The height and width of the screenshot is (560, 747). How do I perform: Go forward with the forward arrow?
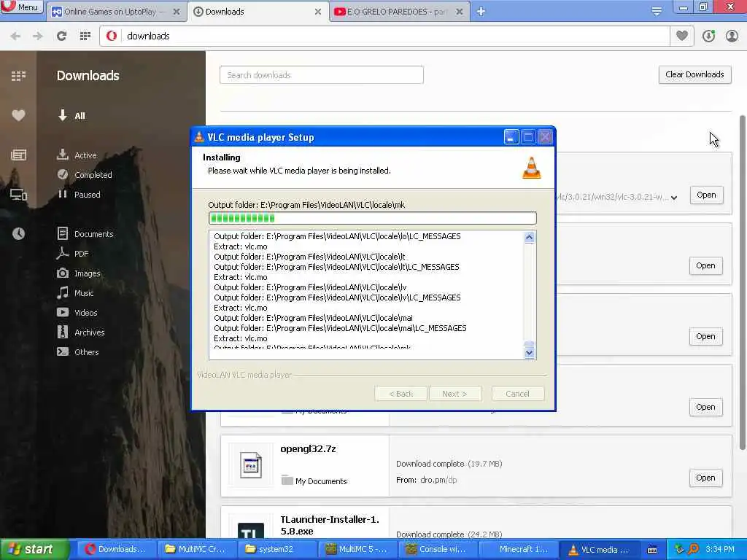[38, 36]
